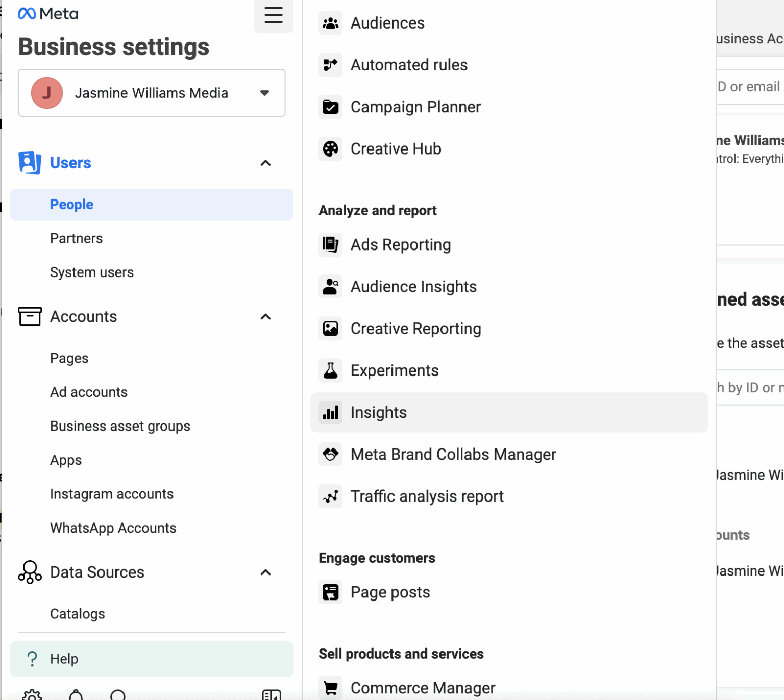The height and width of the screenshot is (700, 784).
Task: Click the Help question mark icon
Action: pyautogui.click(x=32, y=659)
